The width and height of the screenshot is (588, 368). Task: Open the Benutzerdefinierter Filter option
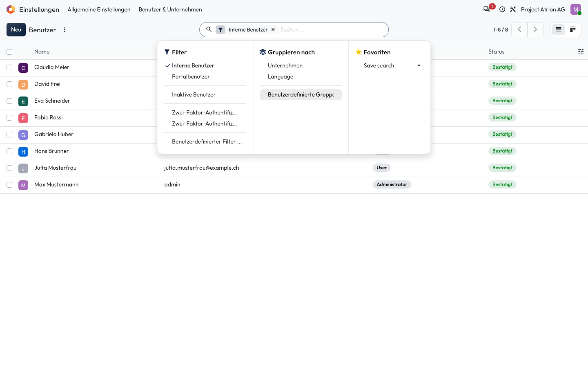click(x=207, y=141)
